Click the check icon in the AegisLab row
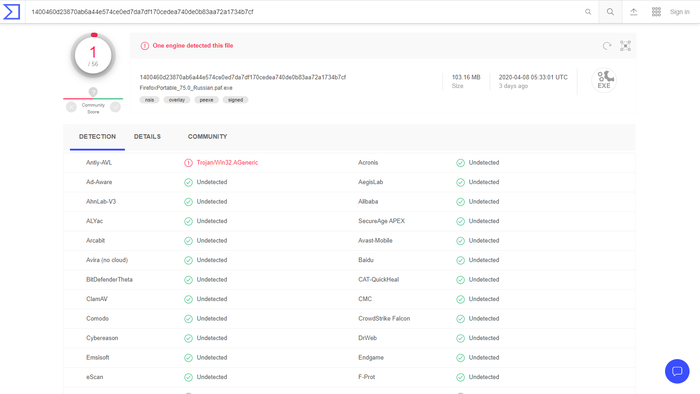The height and width of the screenshot is (394, 700). (x=460, y=182)
